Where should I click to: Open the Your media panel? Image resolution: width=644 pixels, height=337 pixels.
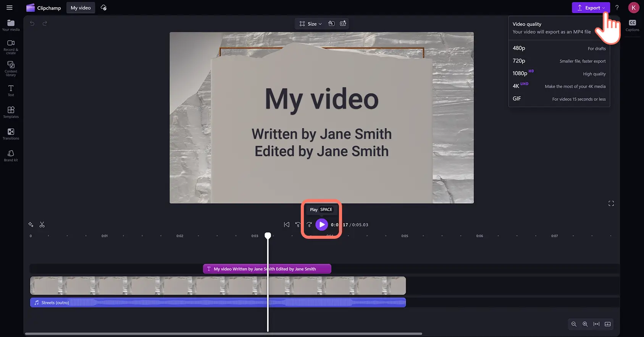tap(11, 25)
